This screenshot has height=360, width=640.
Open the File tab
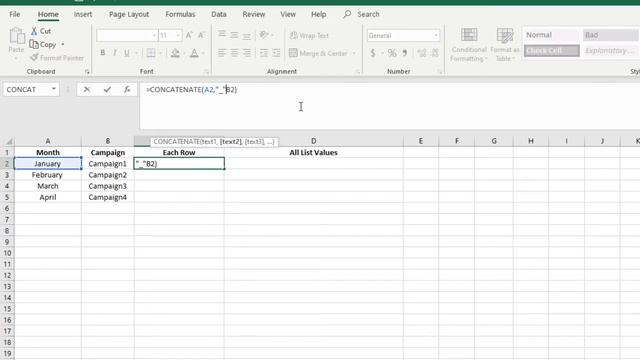pyautogui.click(x=15, y=14)
